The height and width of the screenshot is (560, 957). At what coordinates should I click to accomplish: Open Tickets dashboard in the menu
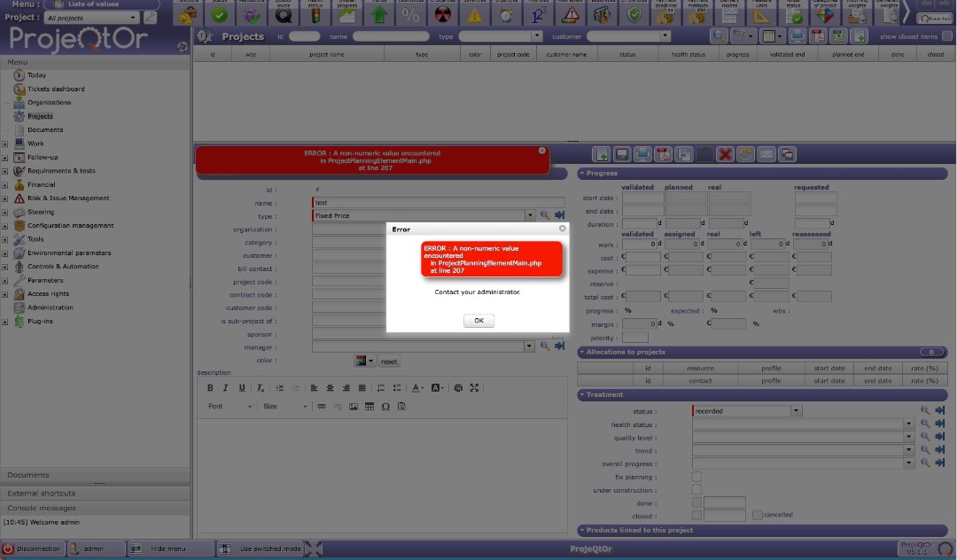(x=56, y=89)
